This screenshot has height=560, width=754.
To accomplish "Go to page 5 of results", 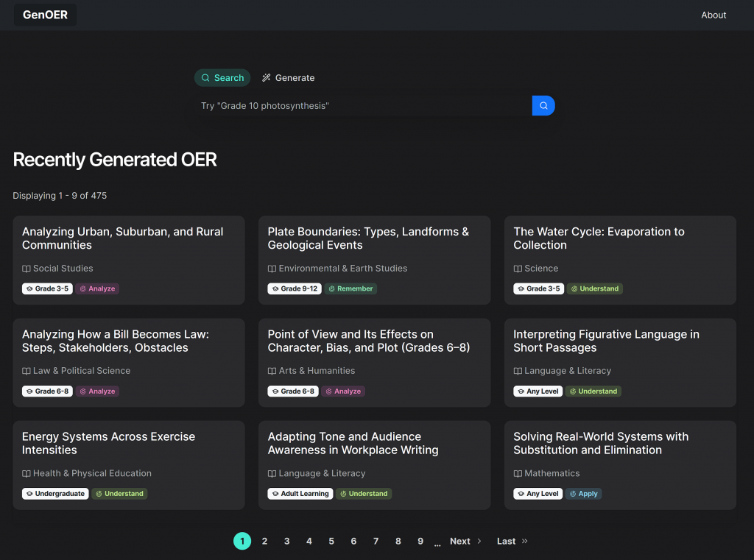I will (331, 542).
